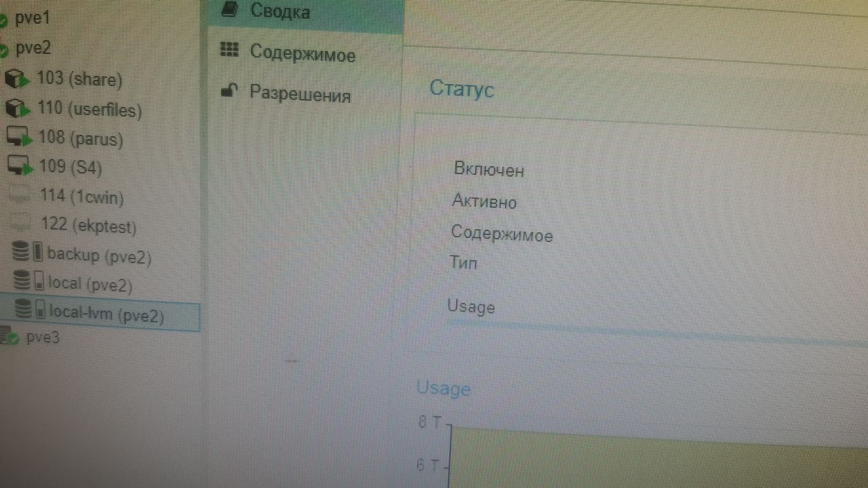Click the Активно status row label
The width and height of the screenshot is (868, 488).
(x=484, y=201)
